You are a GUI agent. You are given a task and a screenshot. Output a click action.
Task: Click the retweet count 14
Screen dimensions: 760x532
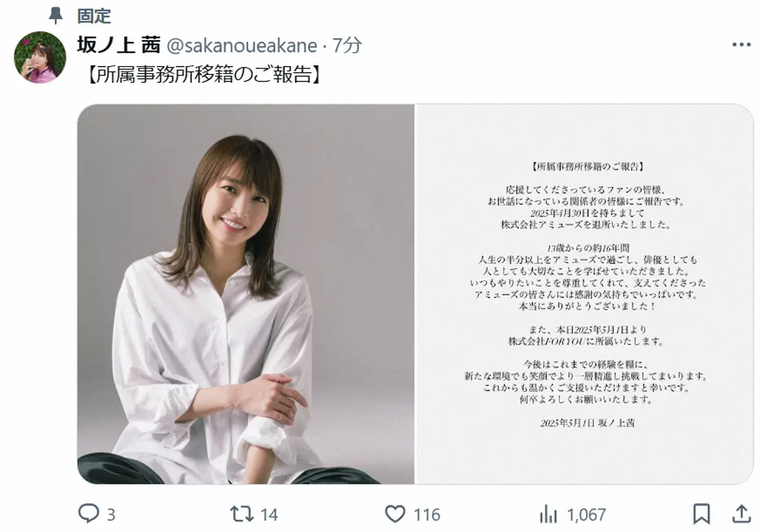click(269, 514)
